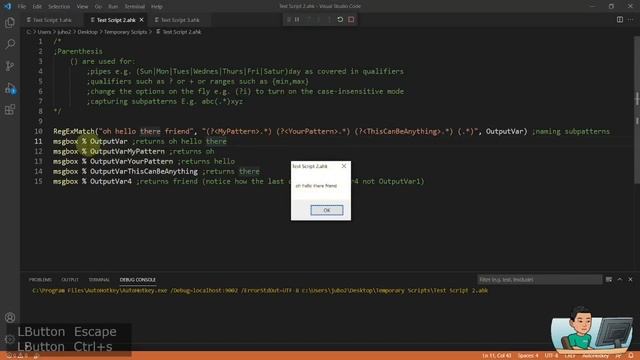Viewport: 640px width, 360px height.
Task: Select the Debug Console panel tab
Action: [x=138, y=280]
